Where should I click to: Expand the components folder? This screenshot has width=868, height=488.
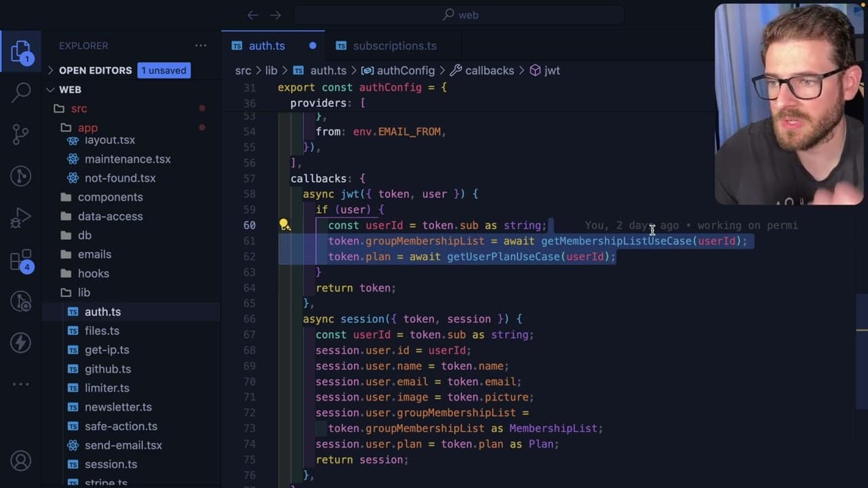click(110, 197)
